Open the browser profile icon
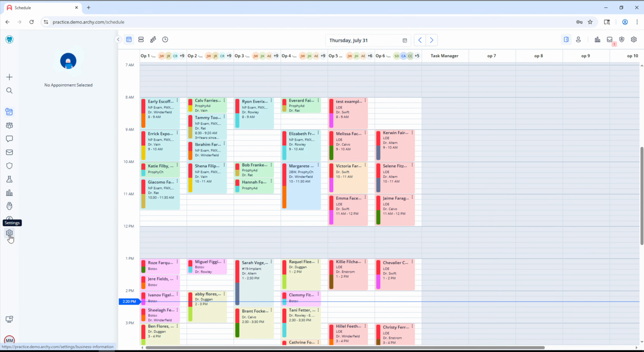 tap(625, 22)
